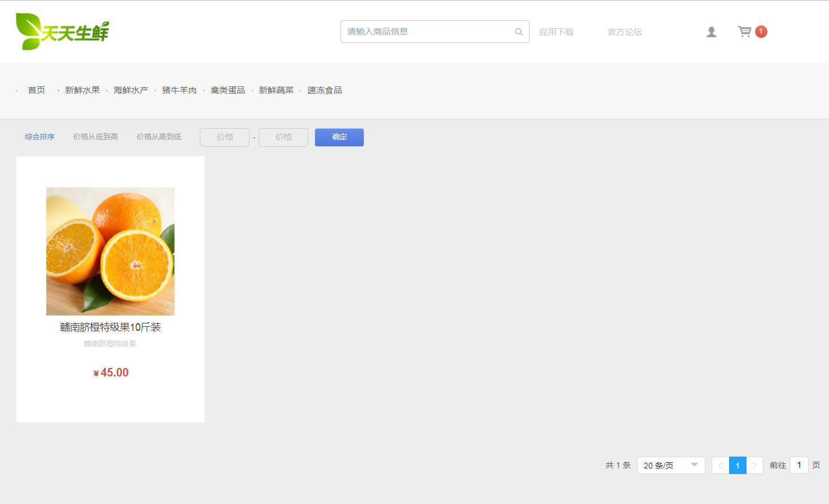Click the 赣南脐橙特级果 subtitle text

click(110, 344)
